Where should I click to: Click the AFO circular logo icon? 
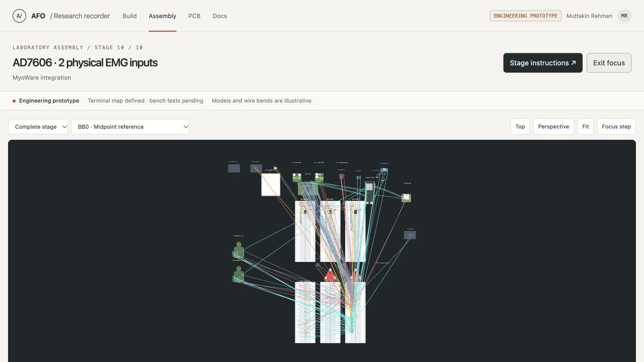coord(19,16)
